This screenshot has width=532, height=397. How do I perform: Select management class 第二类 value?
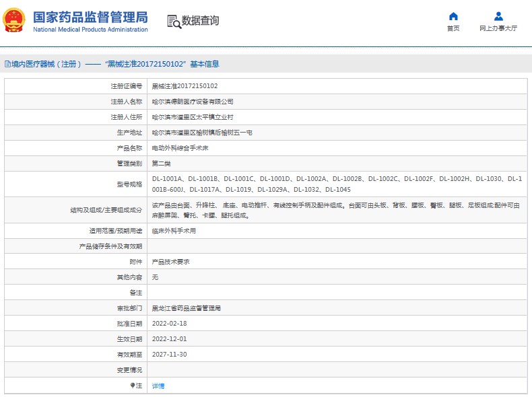(x=161, y=164)
